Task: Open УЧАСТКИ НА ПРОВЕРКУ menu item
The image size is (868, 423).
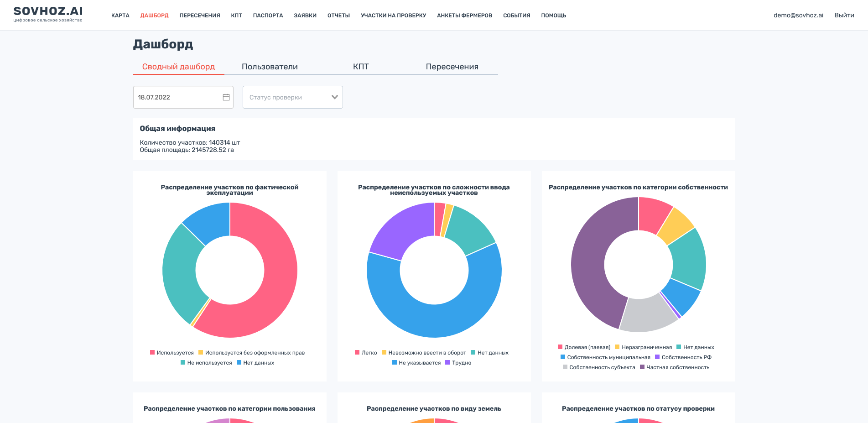Action: [393, 16]
